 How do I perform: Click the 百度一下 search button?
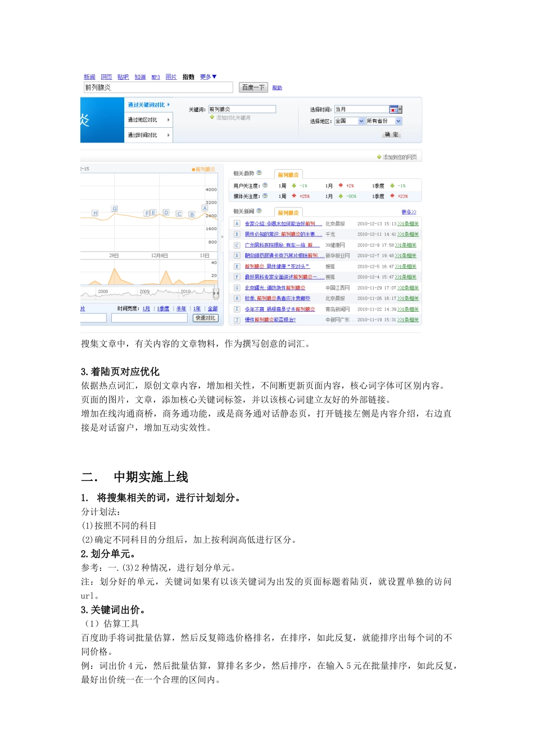pyautogui.click(x=253, y=87)
